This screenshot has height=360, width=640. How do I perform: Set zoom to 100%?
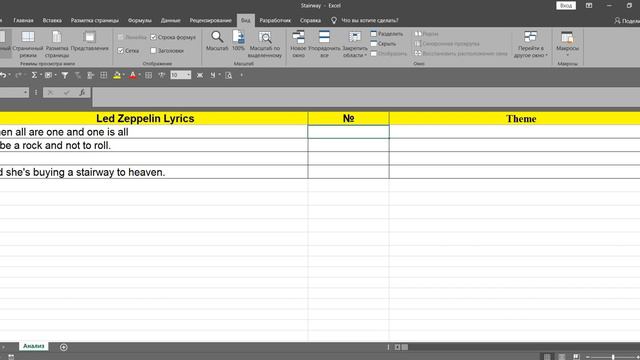click(238, 41)
